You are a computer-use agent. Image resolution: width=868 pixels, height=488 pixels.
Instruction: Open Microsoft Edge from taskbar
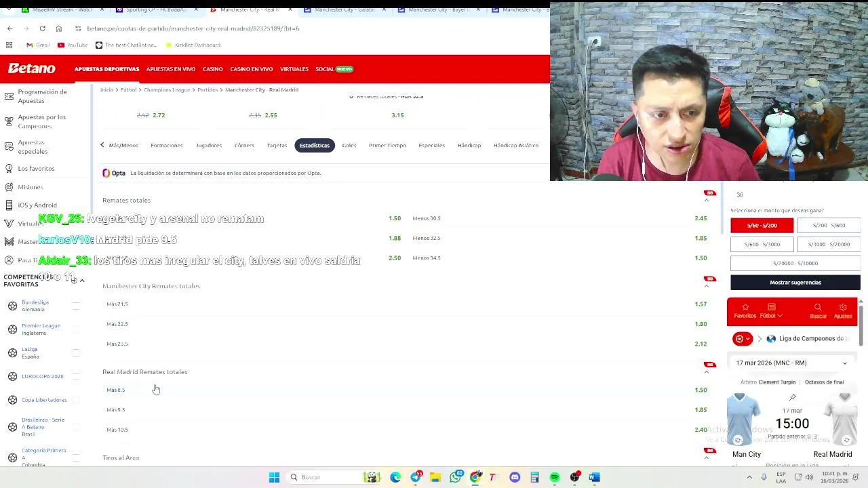click(x=395, y=477)
